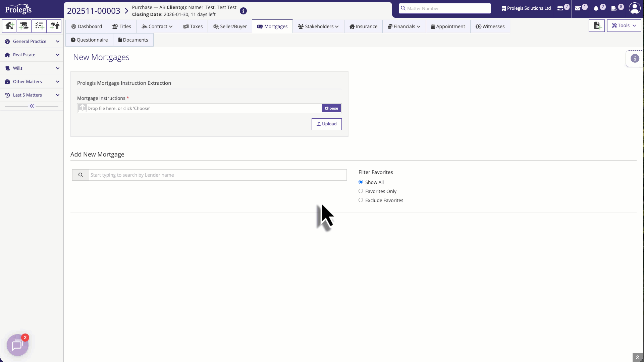The image size is (644, 362).
Task: Open the Tools dropdown menu
Action: coord(624,25)
